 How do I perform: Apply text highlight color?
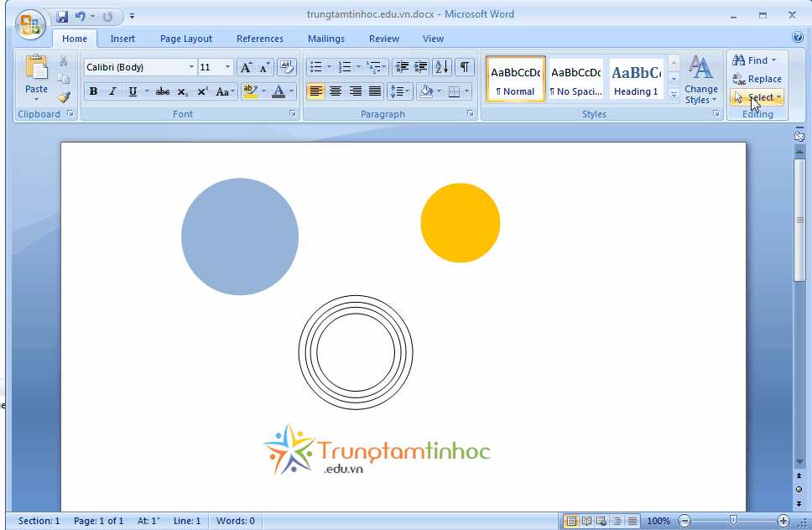(x=250, y=91)
